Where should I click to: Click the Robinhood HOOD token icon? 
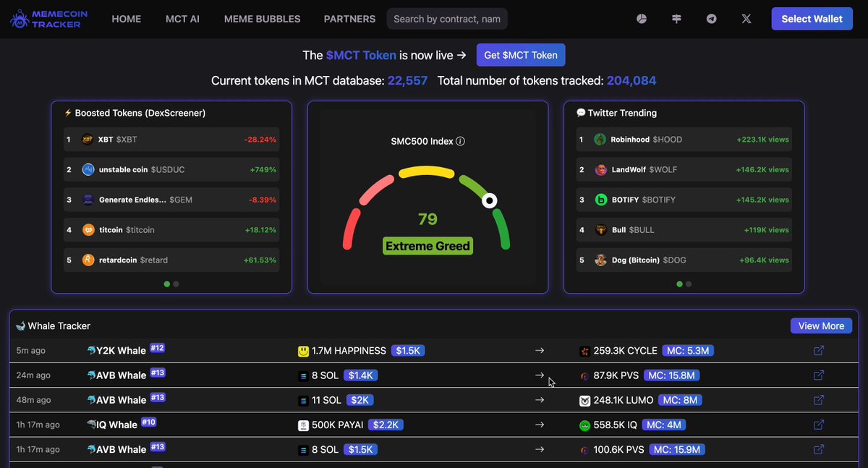point(600,140)
